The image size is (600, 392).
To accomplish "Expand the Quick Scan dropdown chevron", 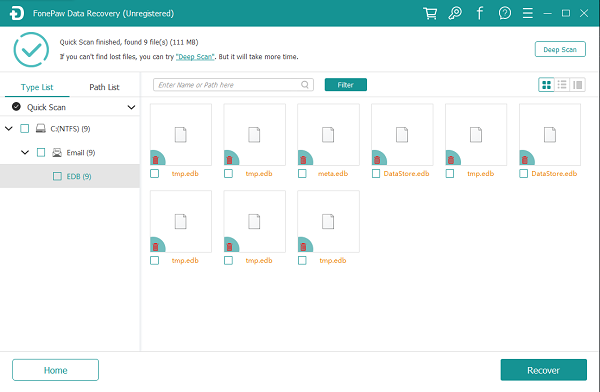I will (x=131, y=107).
